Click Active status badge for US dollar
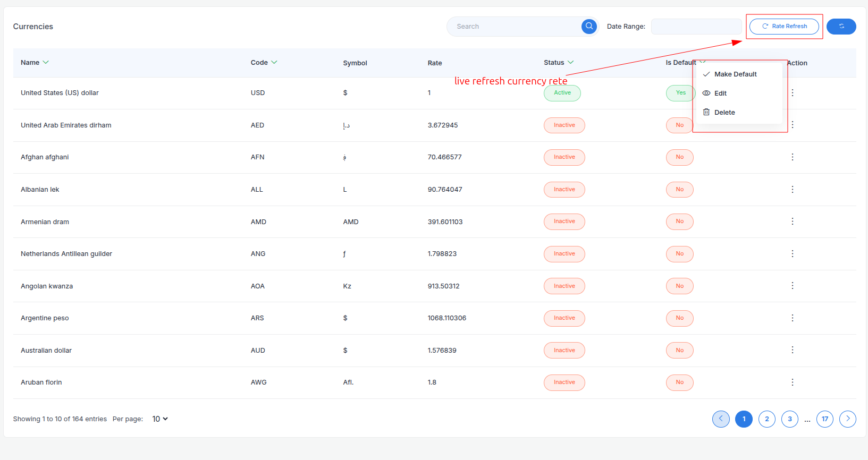868x460 pixels. point(562,93)
